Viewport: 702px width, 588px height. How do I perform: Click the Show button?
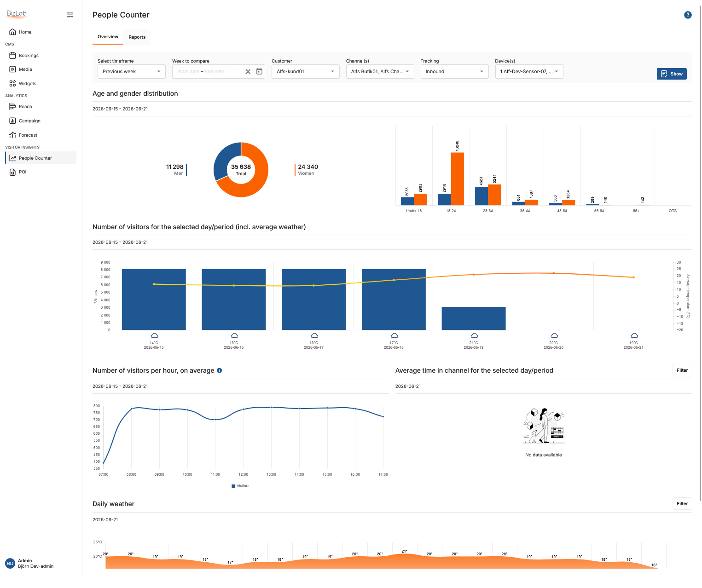(672, 74)
